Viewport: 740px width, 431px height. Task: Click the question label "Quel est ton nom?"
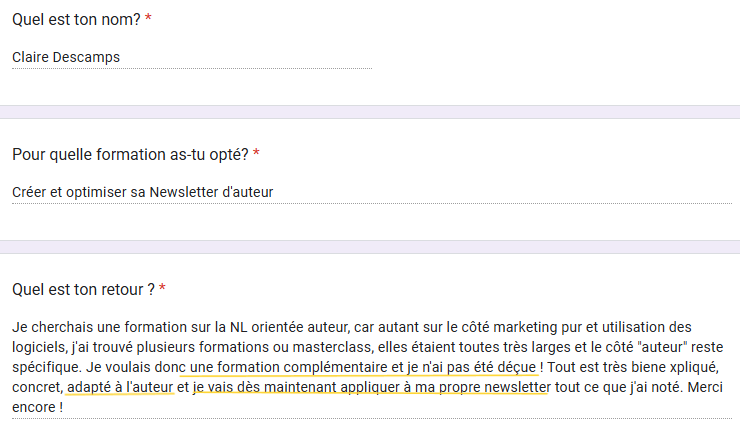pyautogui.click(x=76, y=19)
